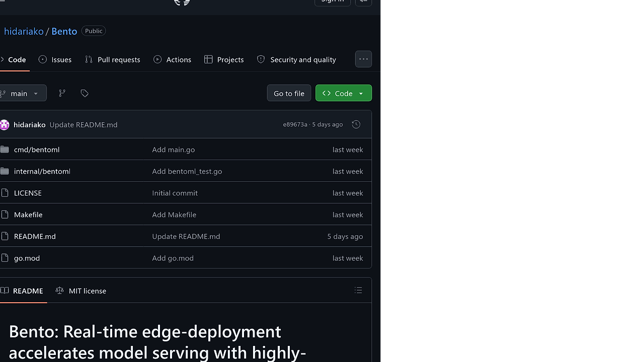Click the README.md 5 days ago timestamp
The image size is (644, 362).
345,236
